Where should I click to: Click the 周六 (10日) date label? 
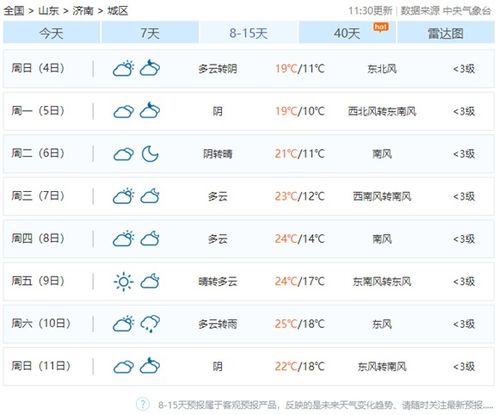point(41,323)
